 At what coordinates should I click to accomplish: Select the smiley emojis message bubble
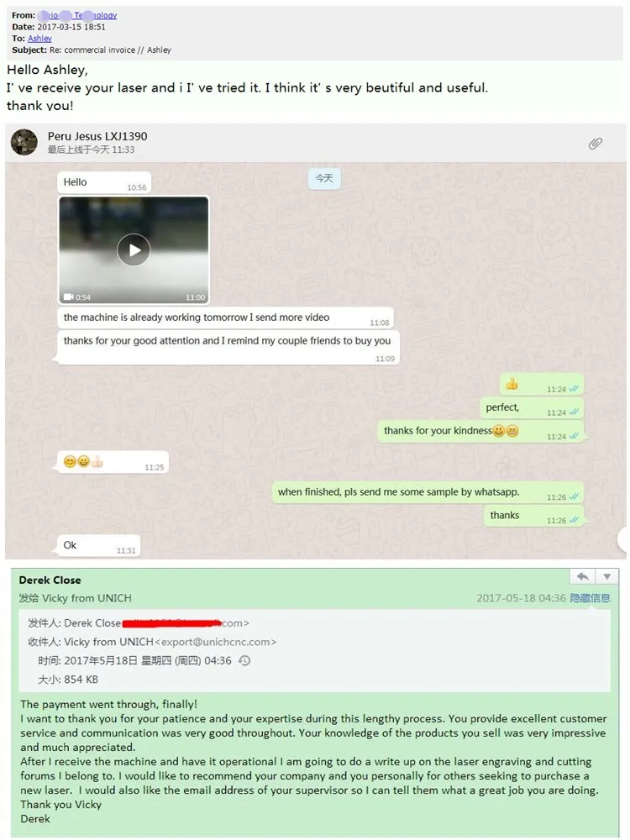113,462
